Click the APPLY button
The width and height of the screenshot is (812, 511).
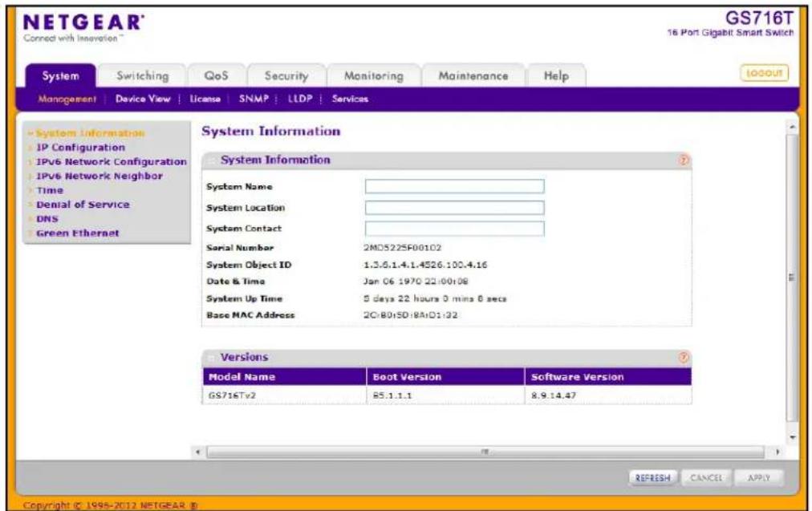pyautogui.click(x=759, y=478)
